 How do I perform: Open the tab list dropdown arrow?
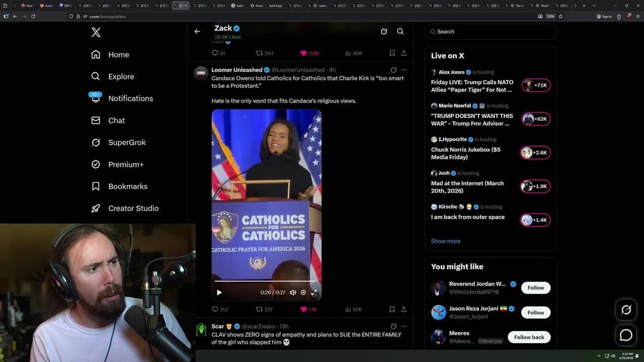tap(594, 6)
